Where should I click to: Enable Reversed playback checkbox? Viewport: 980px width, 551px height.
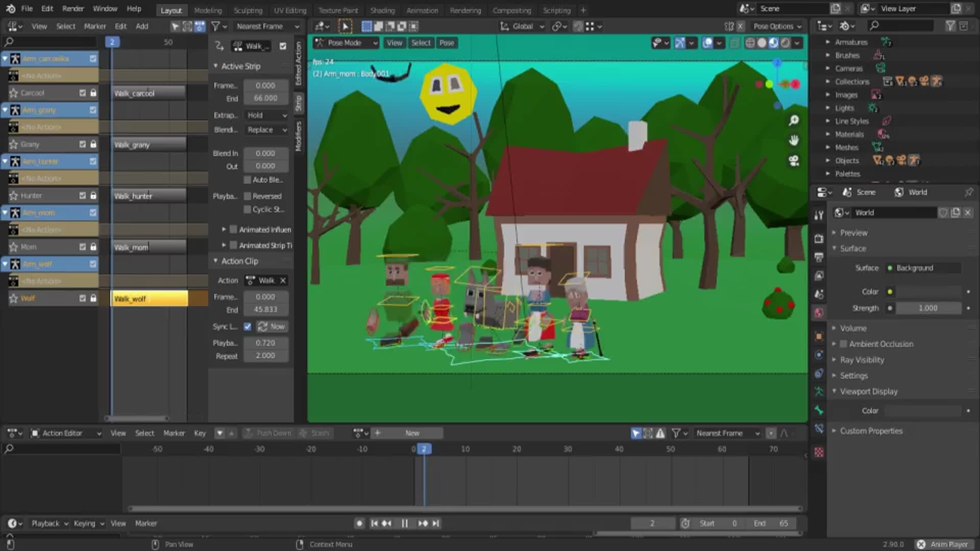[248, 196]
